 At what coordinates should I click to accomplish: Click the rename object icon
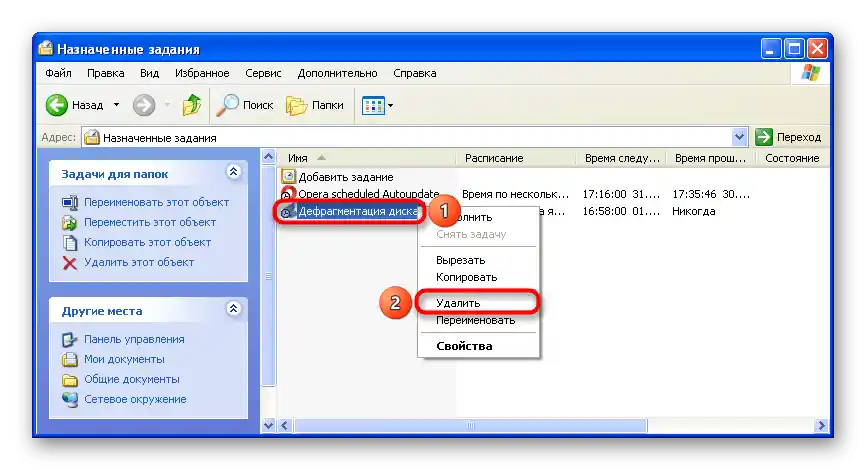pyautogui.click(x=70, y=203)
